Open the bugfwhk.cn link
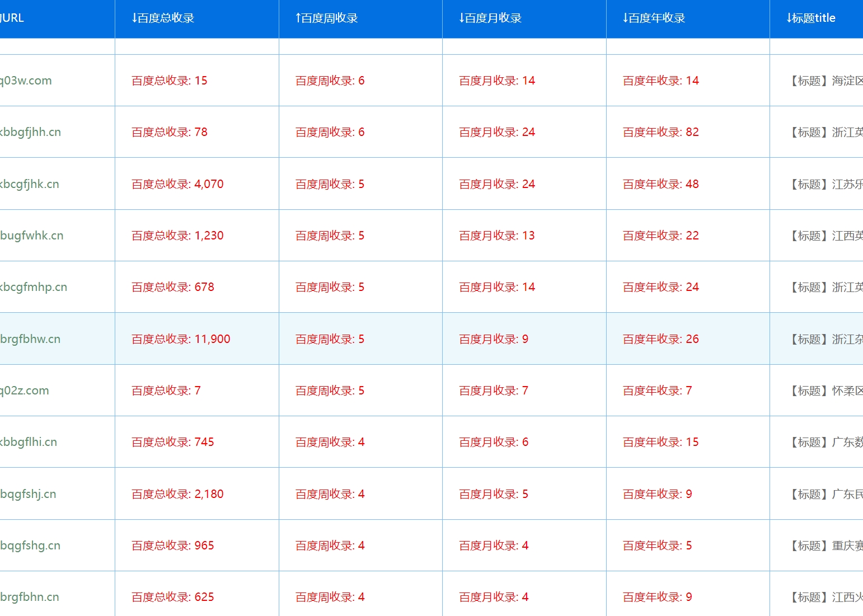The image size is (863, 616). (31, 236)
